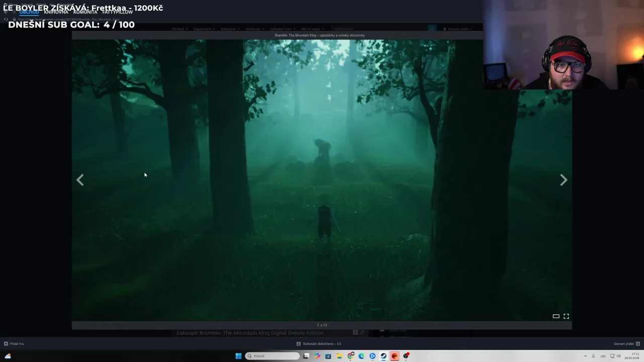
Task: Click Přidat hru add game button
Action: [x=14, y=344]
